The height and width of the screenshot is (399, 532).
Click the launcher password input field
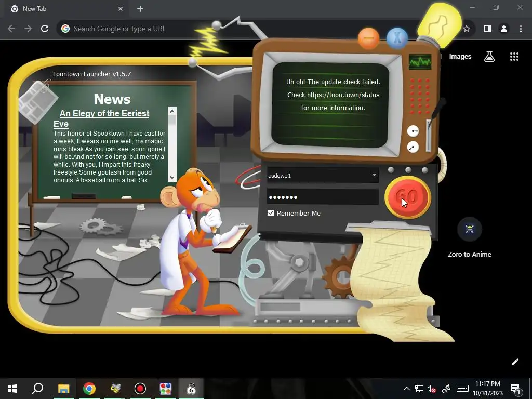tap(323, 197)
